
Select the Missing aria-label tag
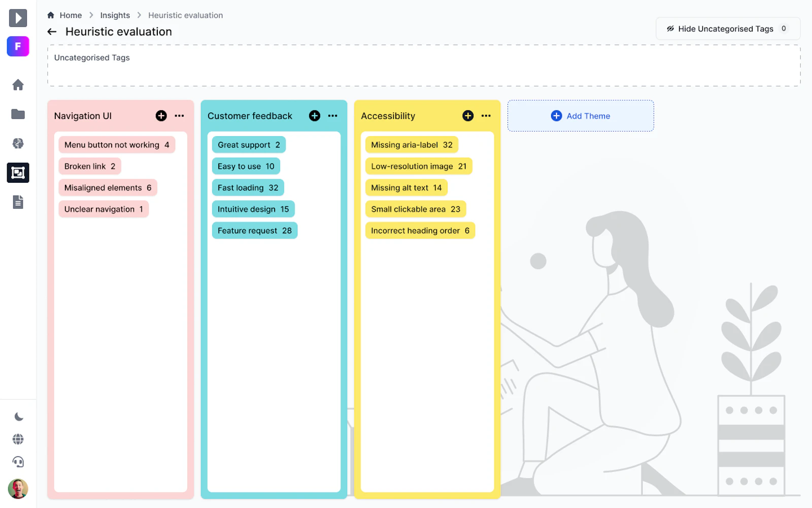click(412, 145)
